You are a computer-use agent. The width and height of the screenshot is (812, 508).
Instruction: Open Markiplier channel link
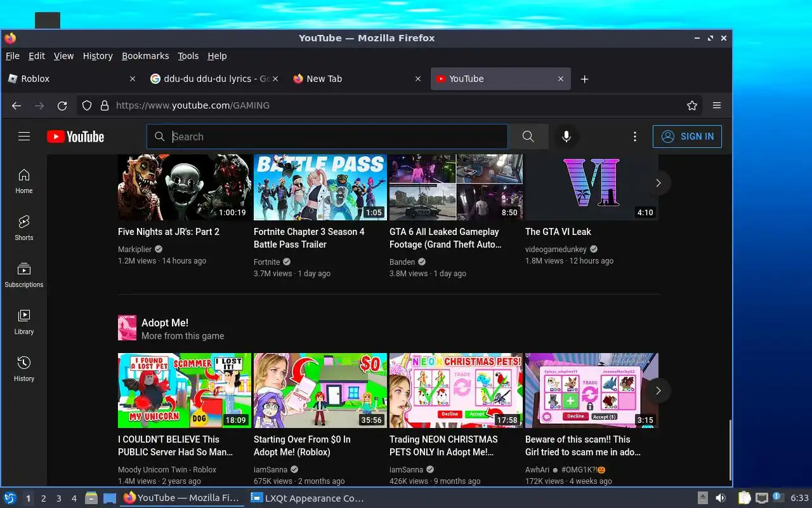pos(135,250)
